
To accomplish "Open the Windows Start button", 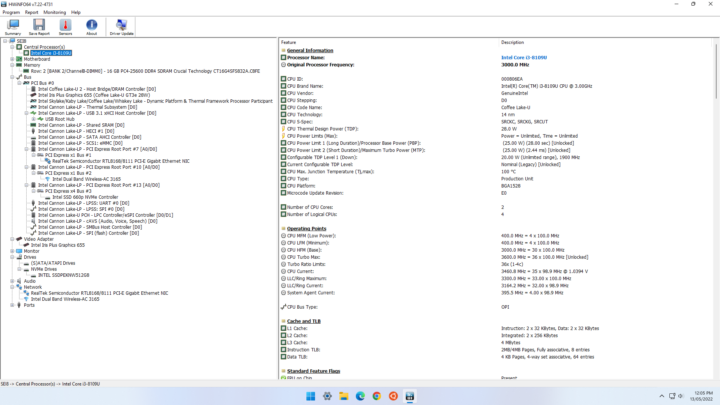I will (310, 396).
